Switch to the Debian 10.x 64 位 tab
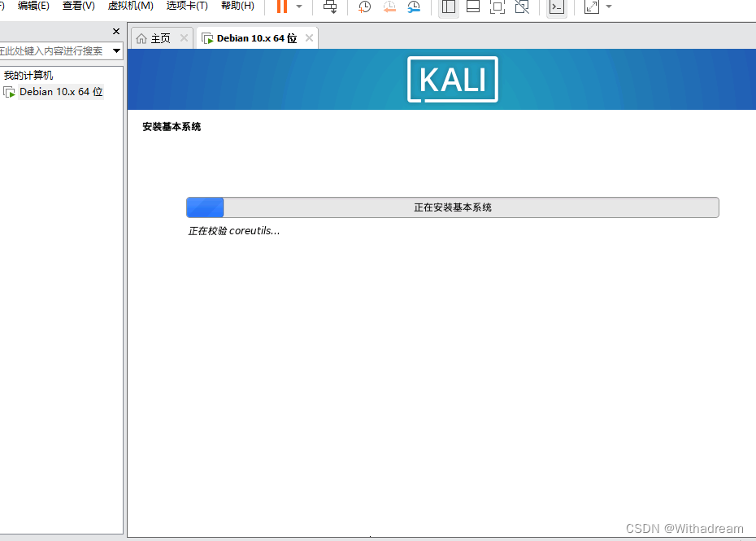This screenshot has width=756, height=541. pyautogui.click(x=257, y=38)
